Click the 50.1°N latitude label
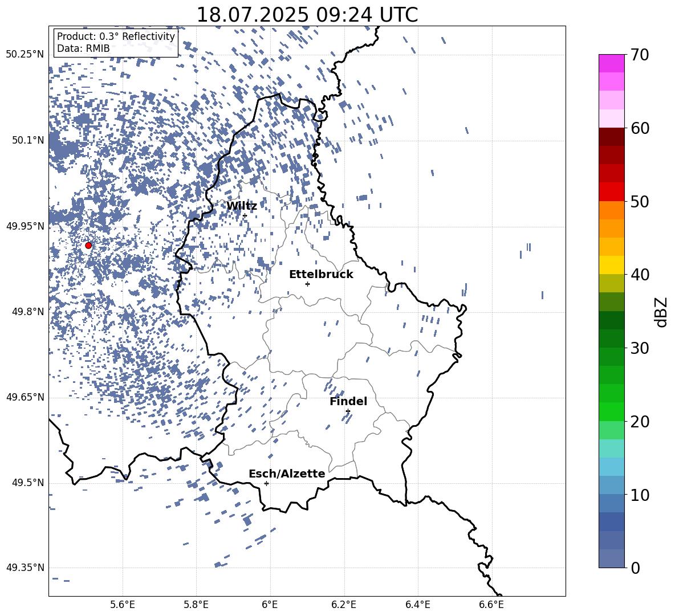675x616 pixels. pos(28,140)
